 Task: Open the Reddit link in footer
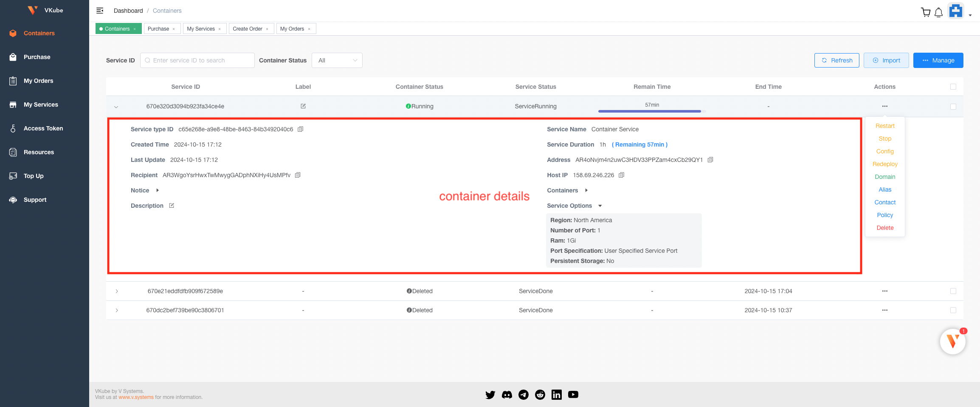pos(540,395)
